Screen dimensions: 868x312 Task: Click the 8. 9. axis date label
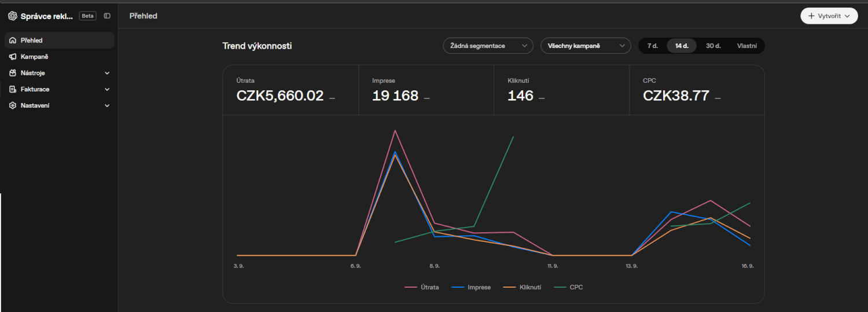pos(434,266)
